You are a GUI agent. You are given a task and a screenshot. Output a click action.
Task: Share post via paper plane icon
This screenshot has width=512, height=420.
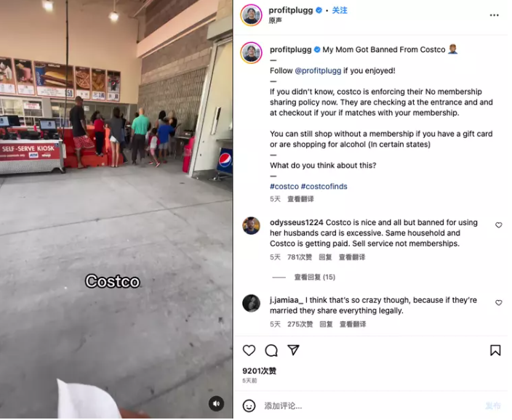pyautogui.click(x=294, y=350)
